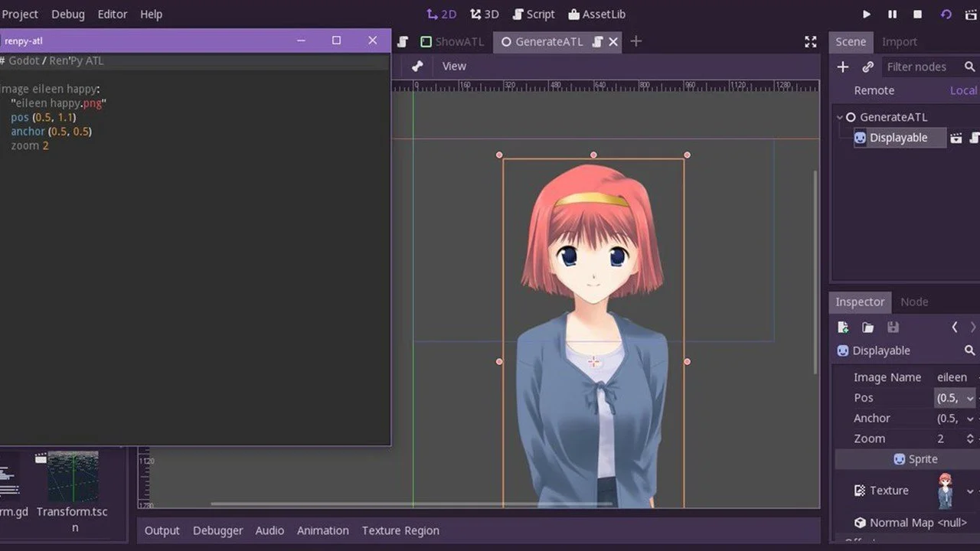Switch to the 3D workspace

point(484,14)
